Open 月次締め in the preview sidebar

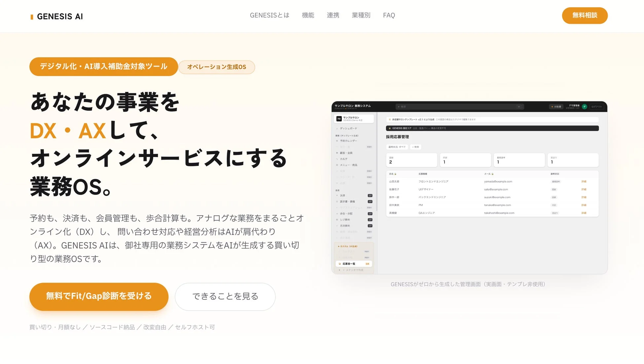click(354, 226)
